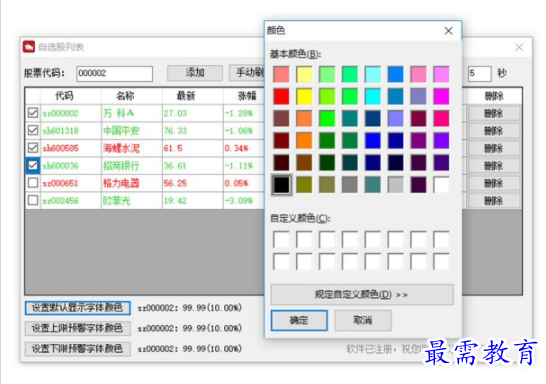This screenshot has width=546, height=384.
Task: Click the latest price 61.5
Action: (x=173, y=148)
